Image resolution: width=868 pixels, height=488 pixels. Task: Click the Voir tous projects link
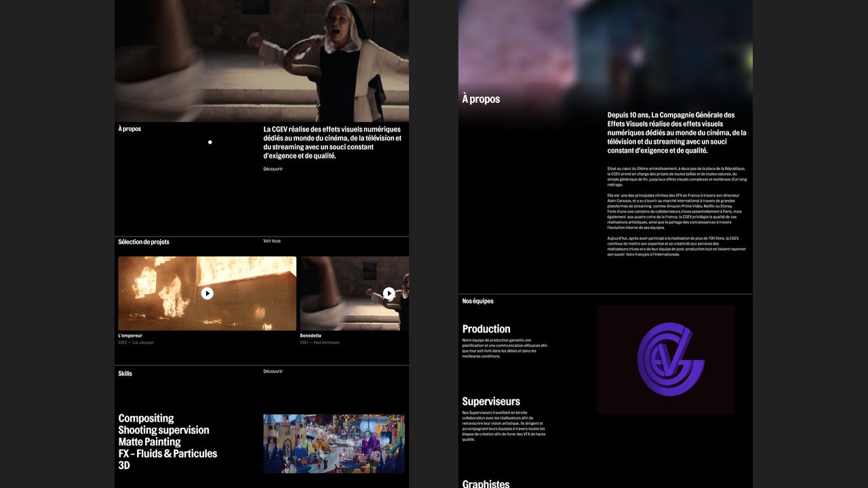pos(272,241)
